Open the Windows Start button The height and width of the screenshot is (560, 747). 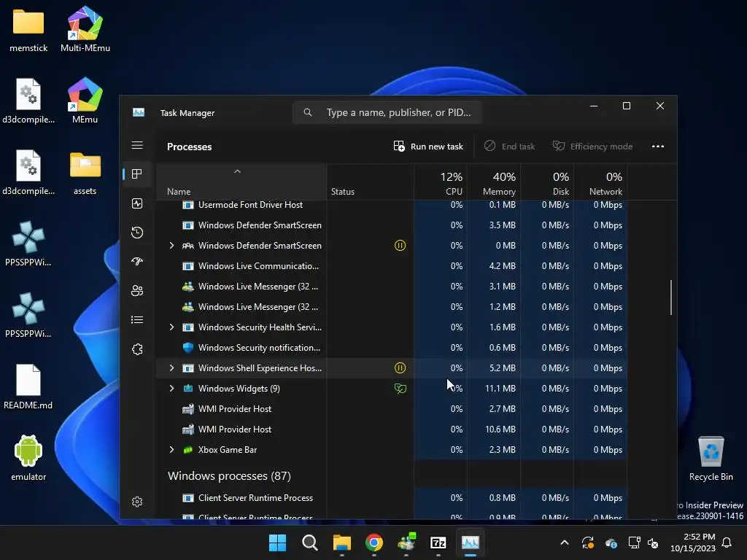coord(278,542)
